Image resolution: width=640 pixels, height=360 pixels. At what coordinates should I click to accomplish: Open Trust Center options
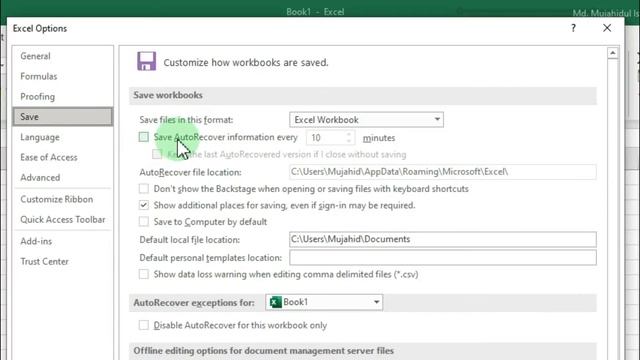[x=62, y=262]
